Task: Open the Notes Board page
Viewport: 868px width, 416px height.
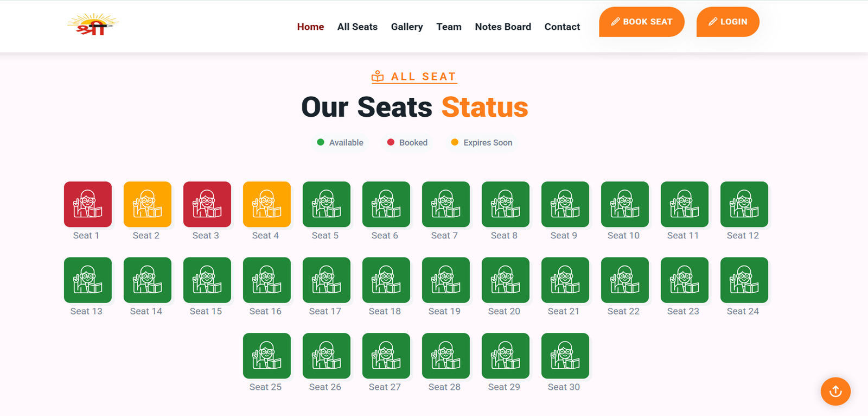Action: click(x=503, y=27)
